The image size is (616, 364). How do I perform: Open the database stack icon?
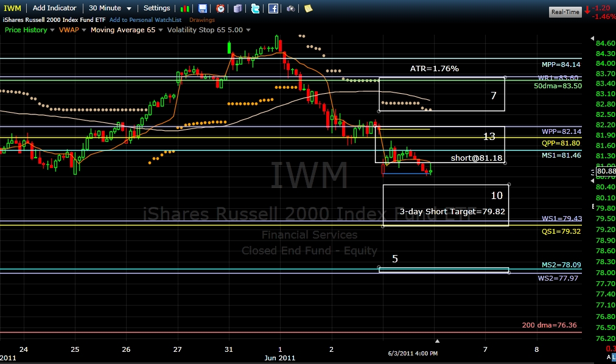(x=237, y=9)
